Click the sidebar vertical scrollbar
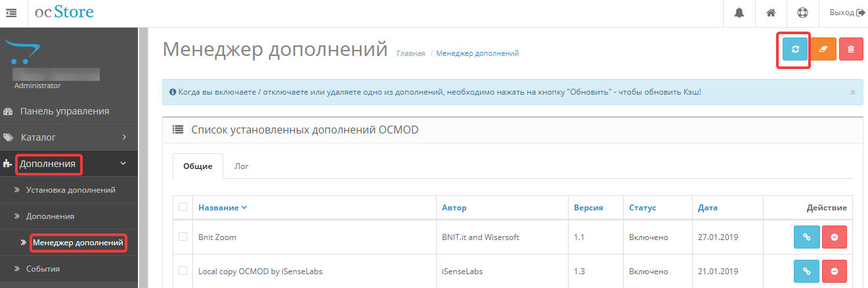Viewport: 868px width, 288px height. (x=143, y=158)
